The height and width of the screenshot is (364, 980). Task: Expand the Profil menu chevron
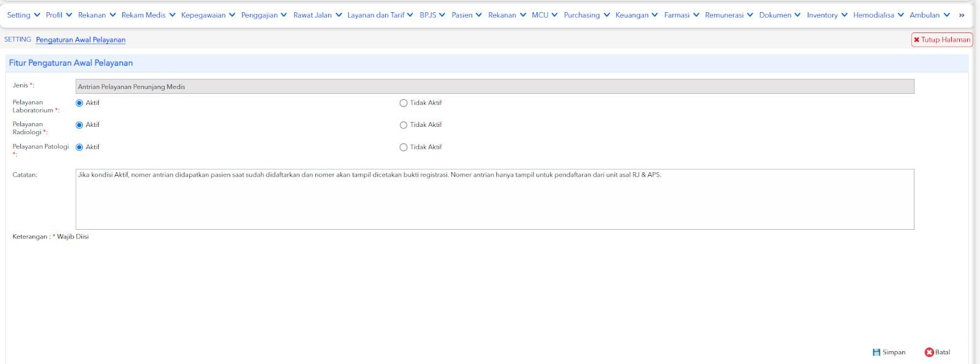pyautogui.click(x=69, y=15)
